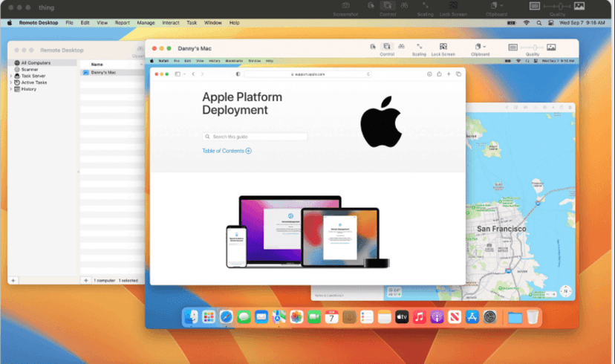
Task: Open Messages in Danny's Mac dock
Action: (x=244, y=317)
